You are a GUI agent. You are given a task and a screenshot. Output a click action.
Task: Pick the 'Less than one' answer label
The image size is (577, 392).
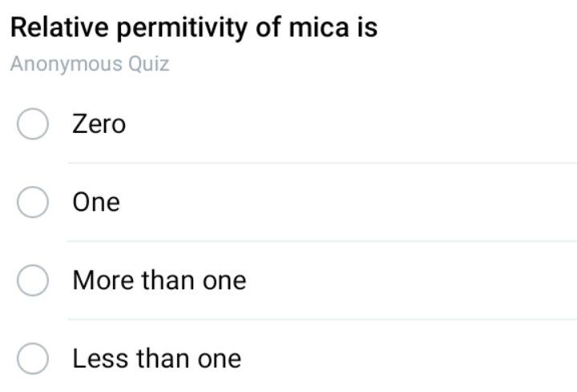pos(157,358)
